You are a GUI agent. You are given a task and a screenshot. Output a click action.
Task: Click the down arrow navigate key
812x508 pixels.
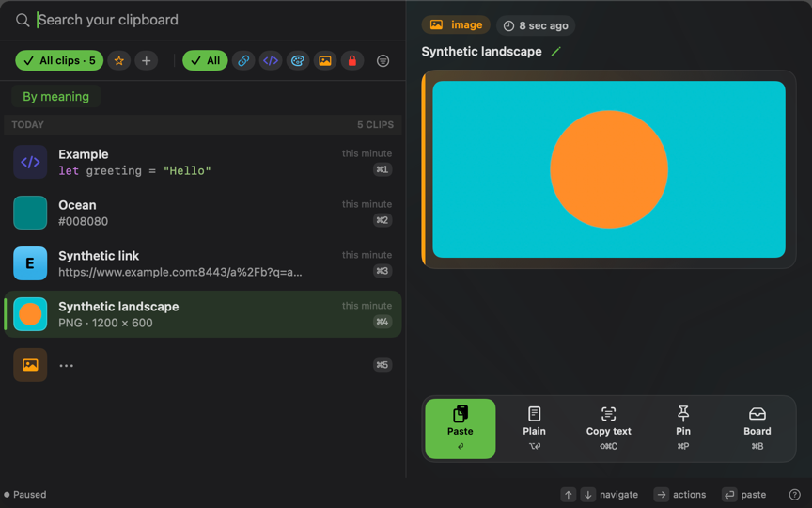click(x=587, y=495)
